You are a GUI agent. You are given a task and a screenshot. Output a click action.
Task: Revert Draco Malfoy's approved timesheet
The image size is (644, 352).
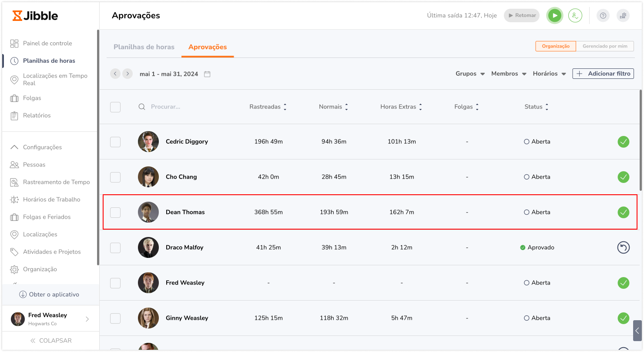pyautogui.click(x=623, y=247)
